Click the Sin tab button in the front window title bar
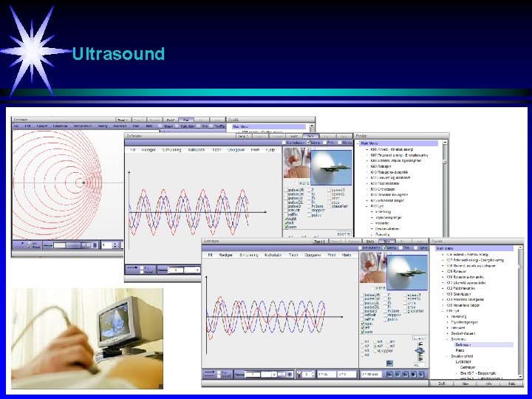The width and height of the screenshot is (532, 399). click(387, 241)
